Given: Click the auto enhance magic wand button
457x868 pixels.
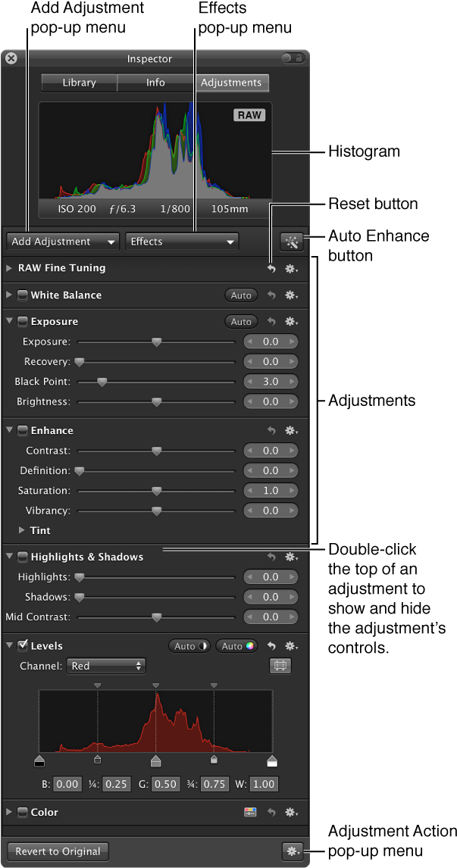Looking at the screenshot, I should [291, 242].
